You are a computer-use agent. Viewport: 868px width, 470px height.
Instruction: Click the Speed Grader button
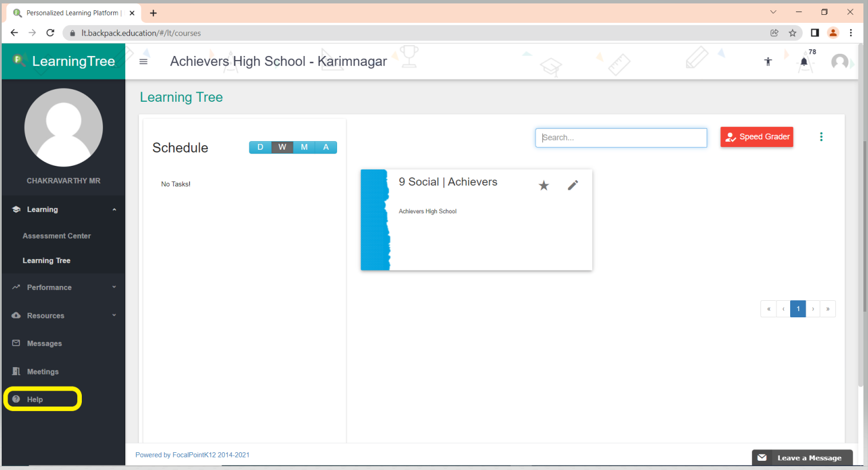pyautogui.click(x=756, y=137)
